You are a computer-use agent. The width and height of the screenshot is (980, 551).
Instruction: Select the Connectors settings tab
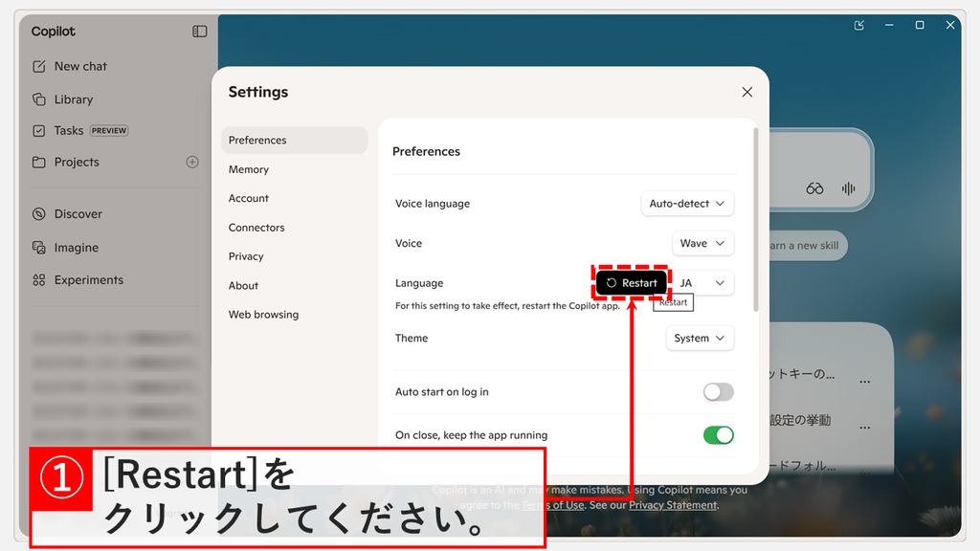pyautogui.click(x=256, y=228)
